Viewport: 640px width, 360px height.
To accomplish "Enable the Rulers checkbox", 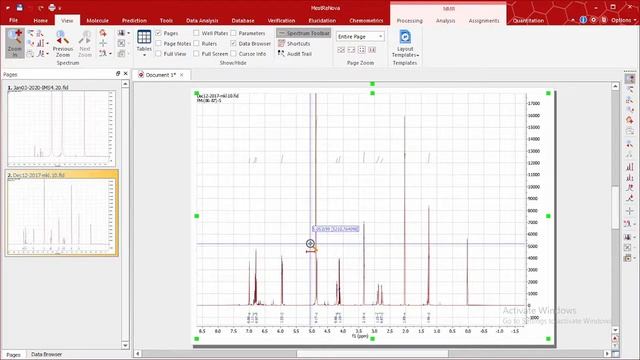I will pyautogui.click(x=196, y=43).
